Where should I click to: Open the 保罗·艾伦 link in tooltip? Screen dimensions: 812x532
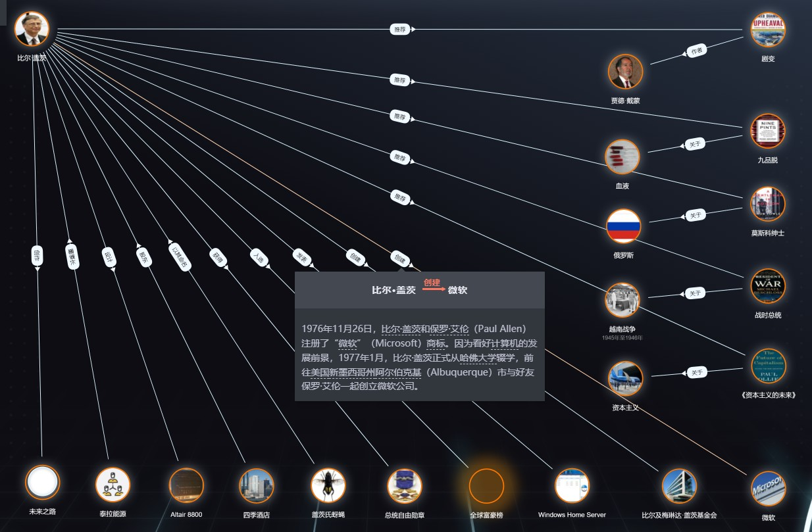pos(449,328)
